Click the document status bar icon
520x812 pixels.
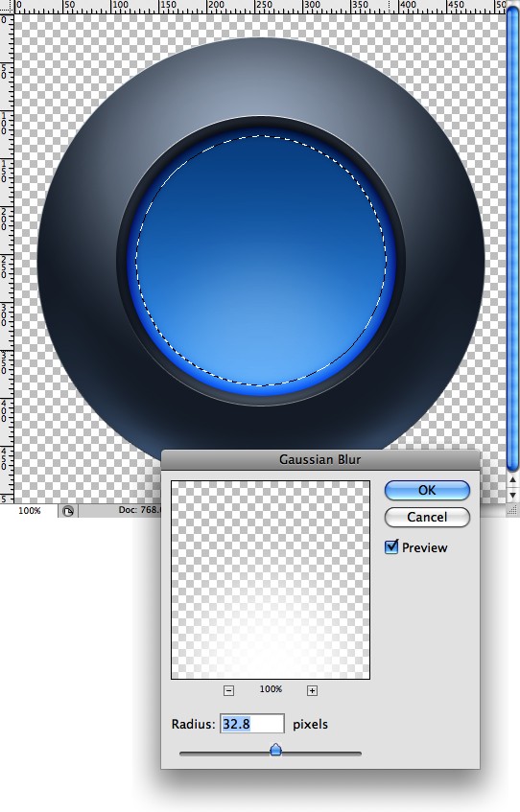(x=68, y=511)
